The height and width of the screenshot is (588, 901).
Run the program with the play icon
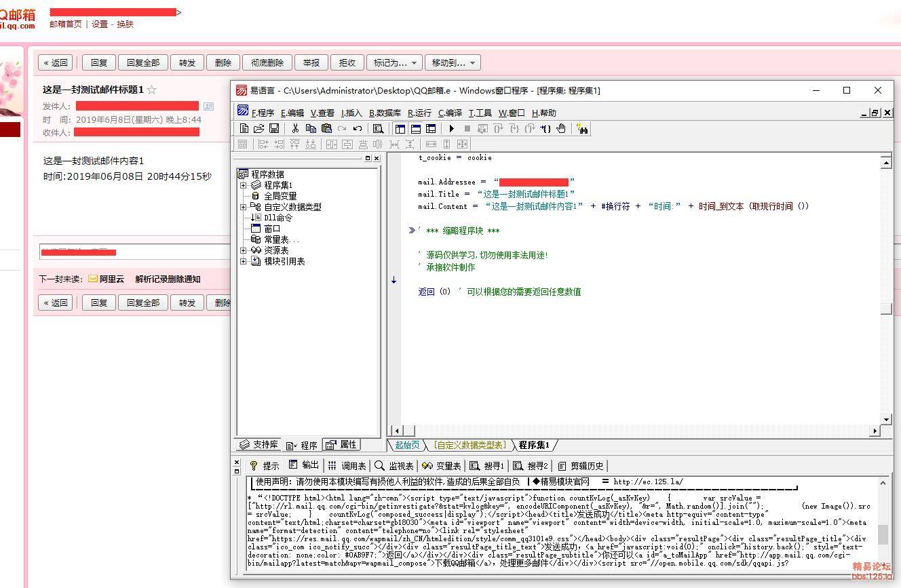coord(451,128)
